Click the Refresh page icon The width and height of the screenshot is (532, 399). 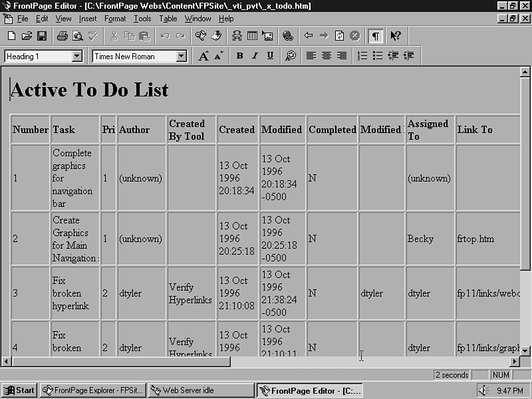(339, 36)
